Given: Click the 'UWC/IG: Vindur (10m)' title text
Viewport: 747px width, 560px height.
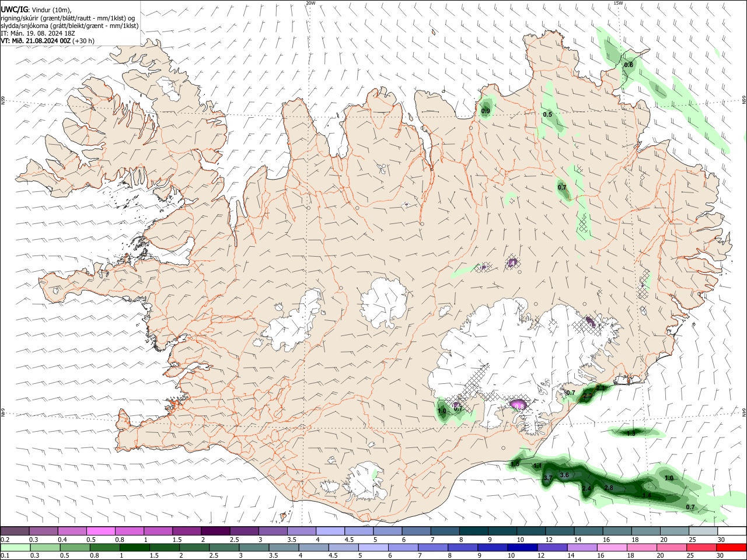Looking at the screenshot, I should 36,9.
